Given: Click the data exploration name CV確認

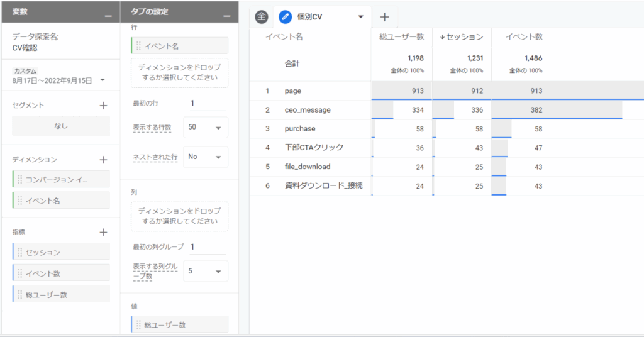Looking at the screenshot, I should point(25,48).
